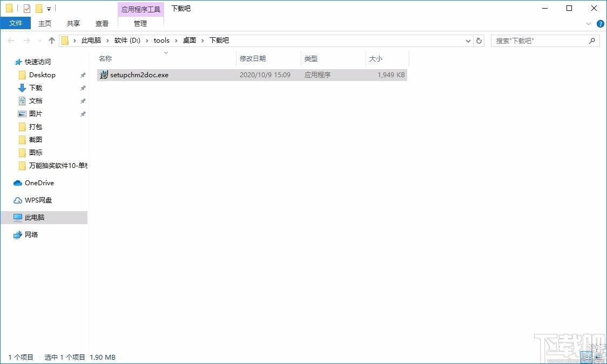Expand chevron after tools in breadcrumb
Image resolution: width=607 pixels, height=364 pixels.
coord(176,41)
